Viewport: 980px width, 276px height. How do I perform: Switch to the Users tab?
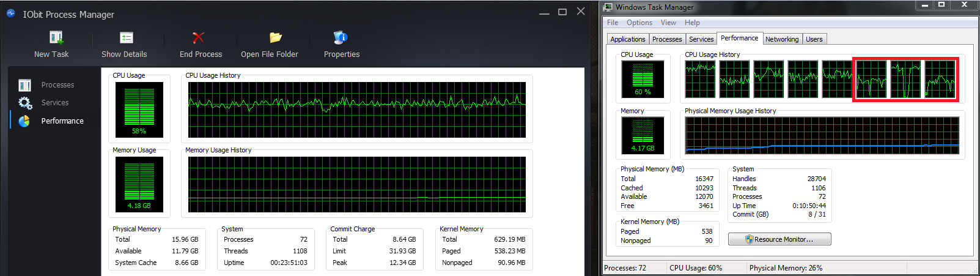[814, 39]
